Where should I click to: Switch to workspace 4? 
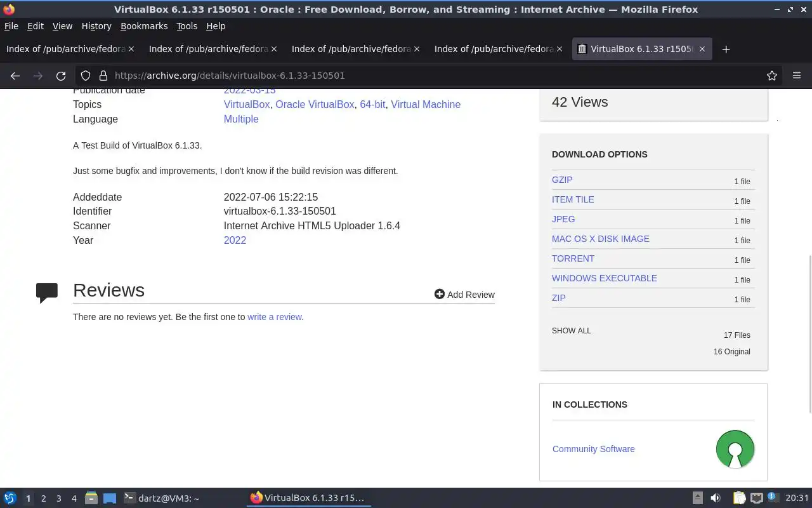coord(74,498)
